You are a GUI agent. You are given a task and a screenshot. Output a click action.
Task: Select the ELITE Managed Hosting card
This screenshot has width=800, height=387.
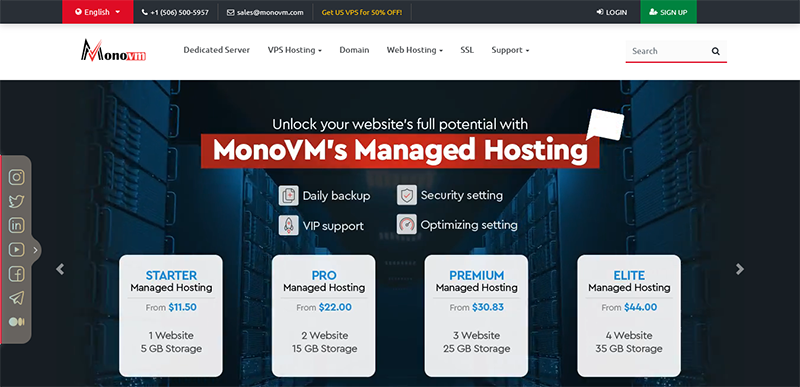pos(629,316)
